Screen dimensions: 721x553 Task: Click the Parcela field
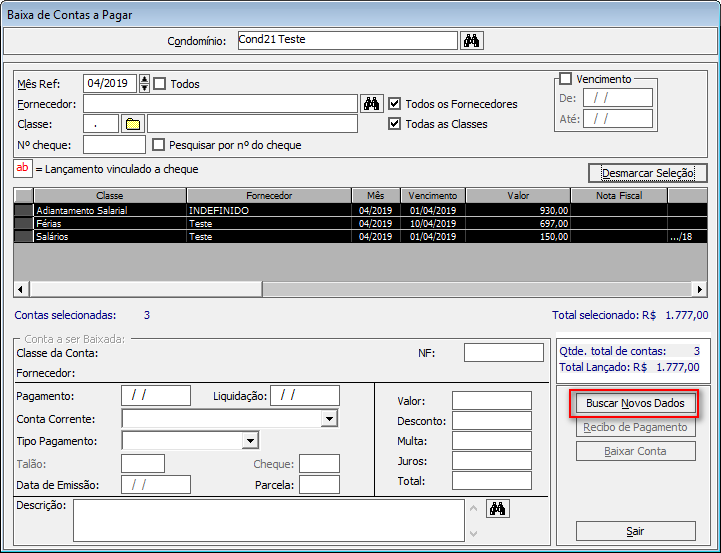point(320,485)
